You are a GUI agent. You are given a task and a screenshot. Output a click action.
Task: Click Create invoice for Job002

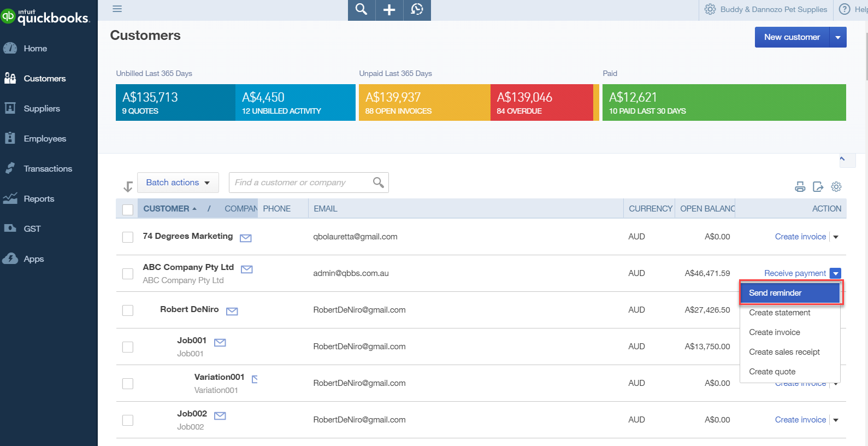pos(800,420)
